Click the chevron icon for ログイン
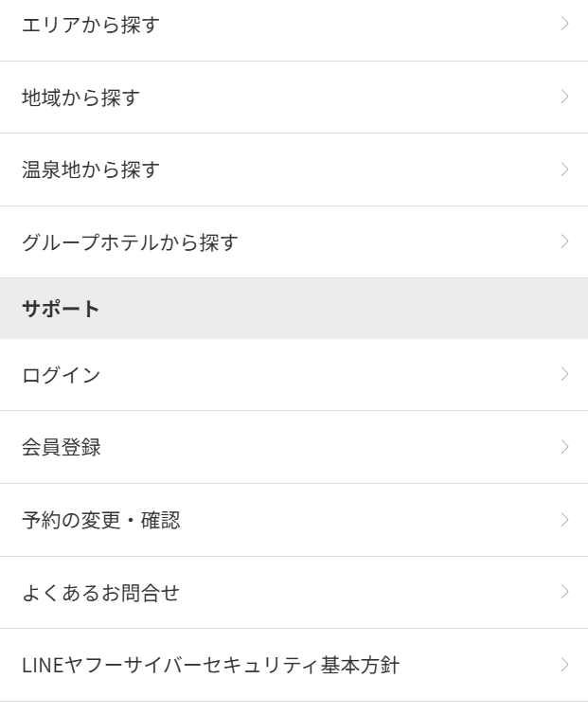Viewport: 588px width, 714px height. 564,374
